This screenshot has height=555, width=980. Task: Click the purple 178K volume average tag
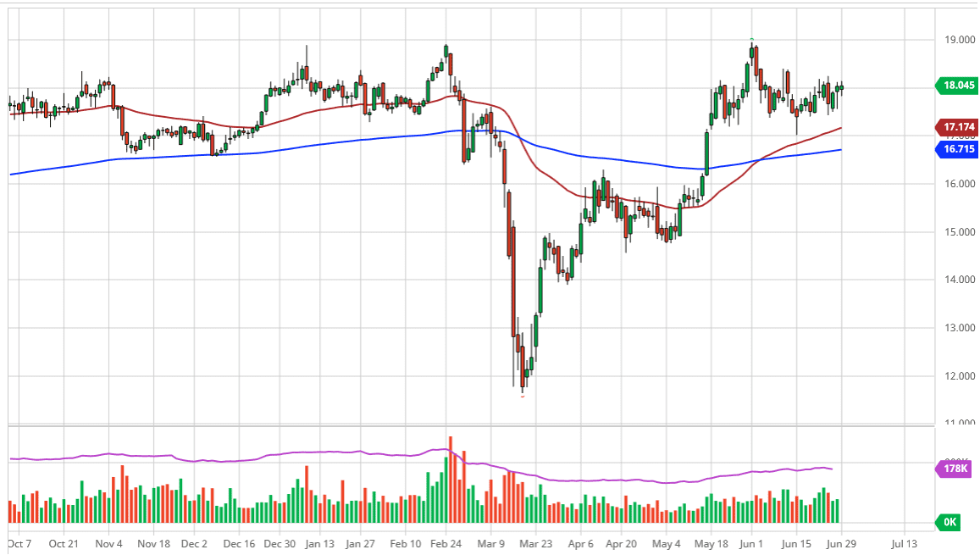pyautogui.click(x=955, y=469)
